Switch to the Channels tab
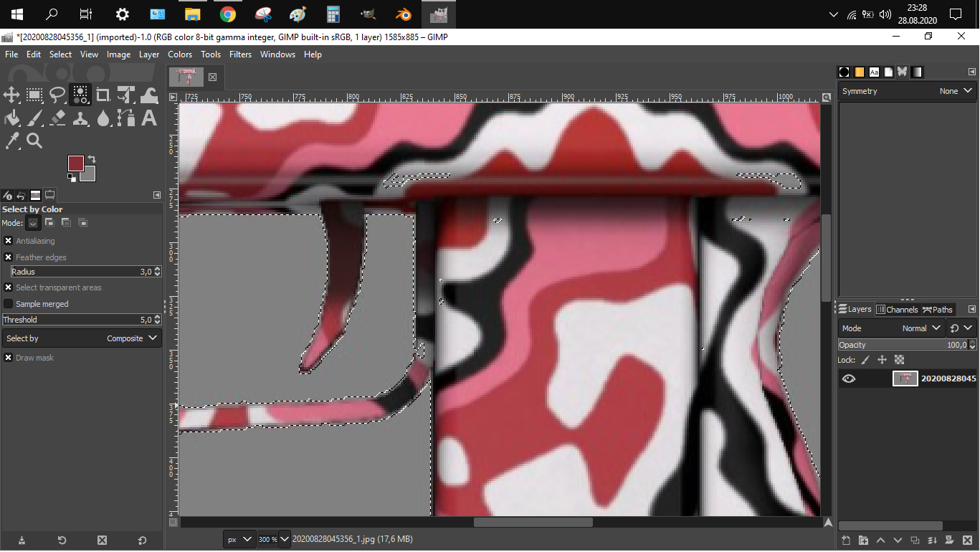The height and width of the screenshot is (552, 980). coord(897,310)
